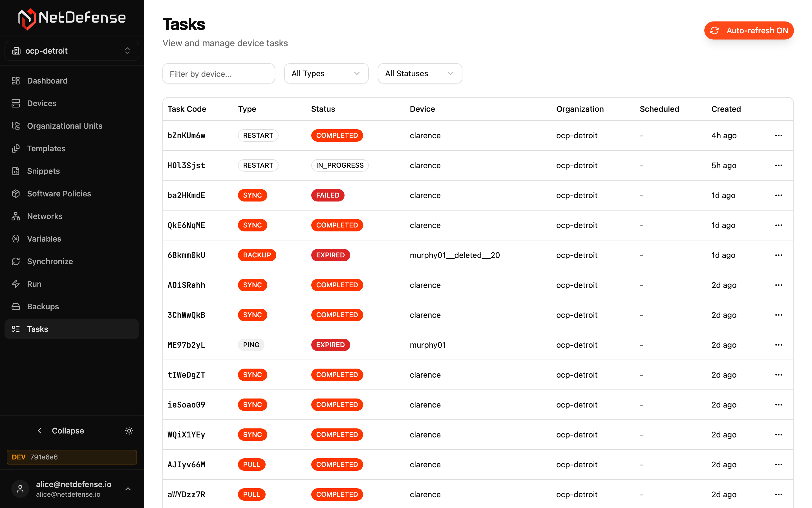Image resolution: width=812 pixels, height=508 pixels.
Task: Click the Scheduled column header
Action: pos(659,109)
